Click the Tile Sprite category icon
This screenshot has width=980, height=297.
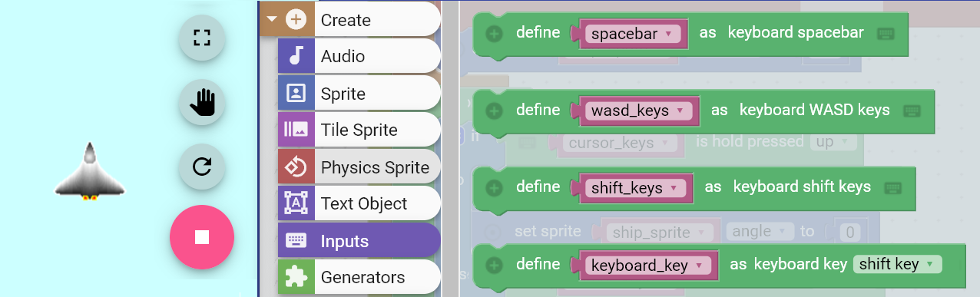pos(296,130)
